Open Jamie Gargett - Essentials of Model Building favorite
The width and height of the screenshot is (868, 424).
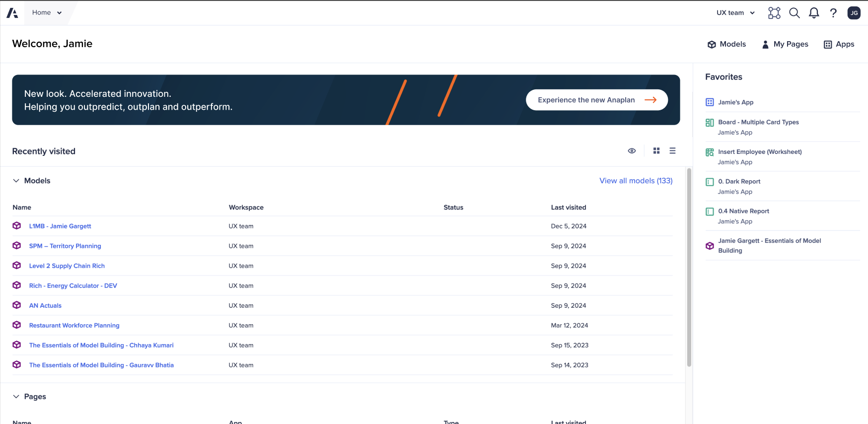(769, 246)
